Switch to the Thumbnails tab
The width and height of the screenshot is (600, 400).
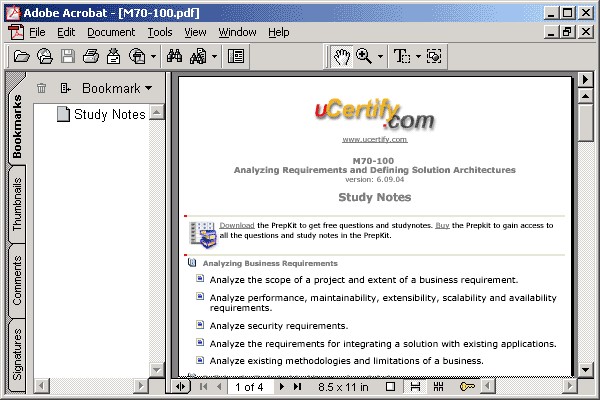click(17, 206)
